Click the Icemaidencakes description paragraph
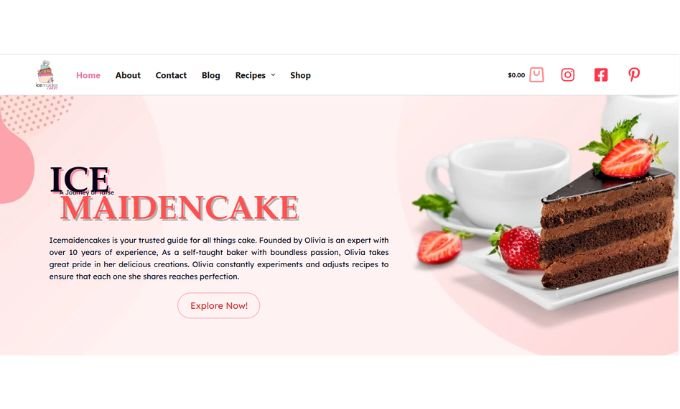 219,258
